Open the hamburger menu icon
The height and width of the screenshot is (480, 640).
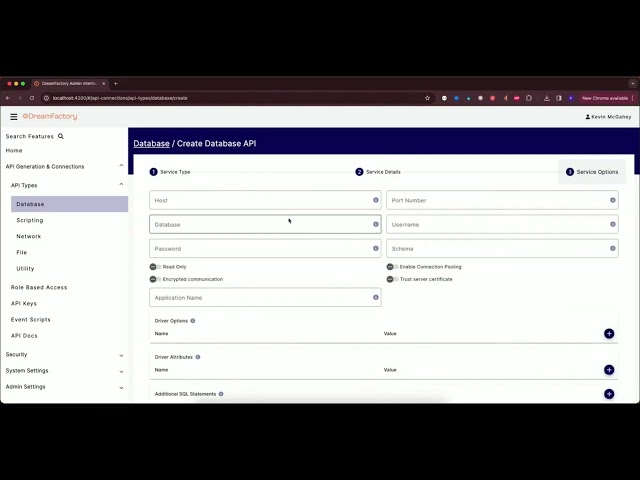(x=13, y=117)
